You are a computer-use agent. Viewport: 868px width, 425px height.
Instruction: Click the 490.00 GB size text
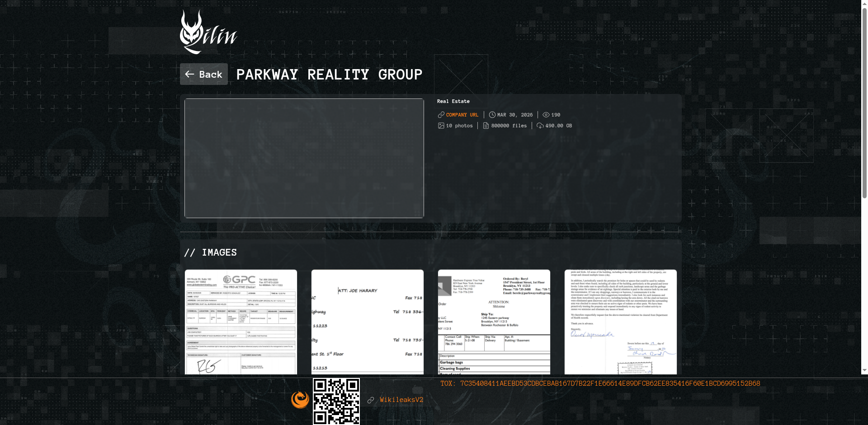click(559, 126)
